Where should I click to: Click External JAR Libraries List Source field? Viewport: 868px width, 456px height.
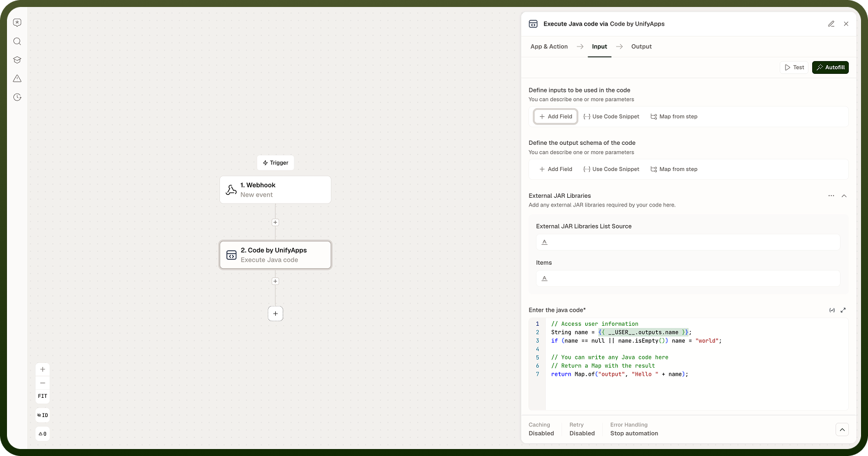pos(688,242)
